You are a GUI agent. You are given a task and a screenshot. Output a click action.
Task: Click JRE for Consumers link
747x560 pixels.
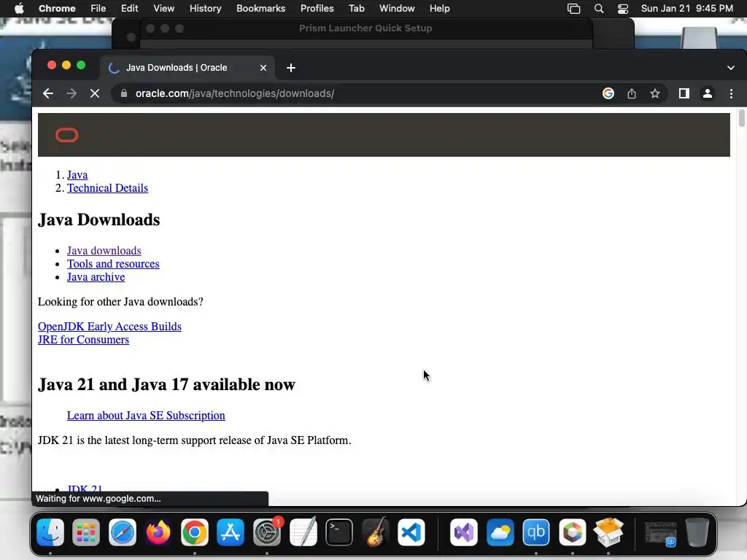click(83, 340)
